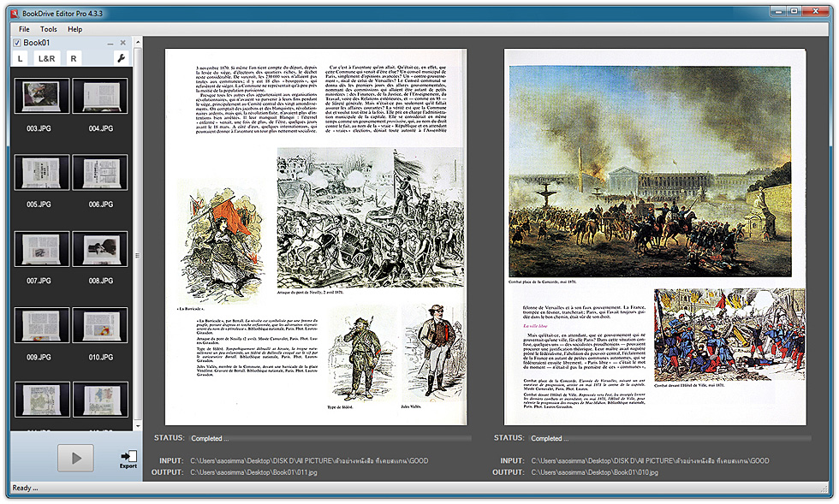Select thumbnail 008.JPG
This screenshot has height=504, width=839.
point(100,249)
